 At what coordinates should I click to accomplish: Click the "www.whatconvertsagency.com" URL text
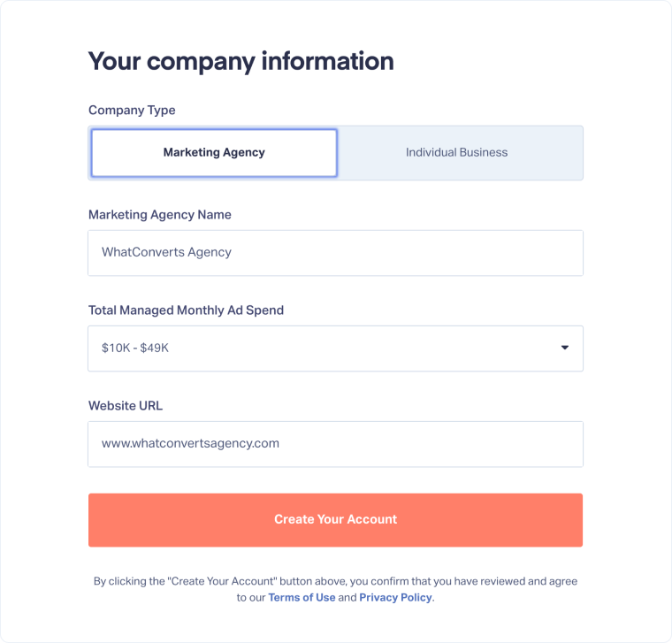coord(190,443)
